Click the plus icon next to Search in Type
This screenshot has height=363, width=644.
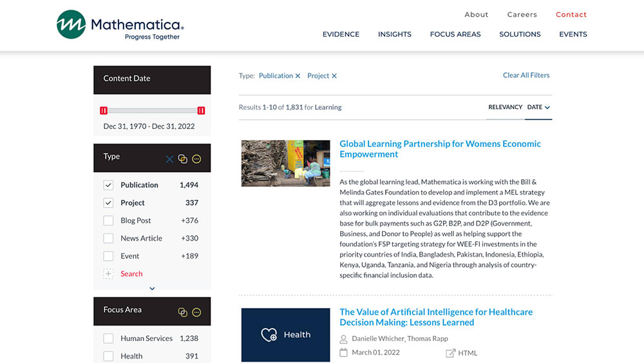point(108,274)
